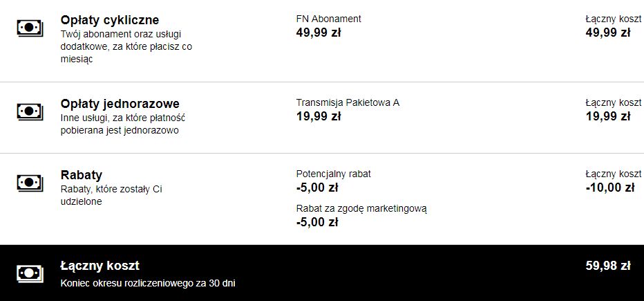Click the 59,98 zł grand total
The height and width of the screenshot is (301, 644).
click(x=607, y=266)
